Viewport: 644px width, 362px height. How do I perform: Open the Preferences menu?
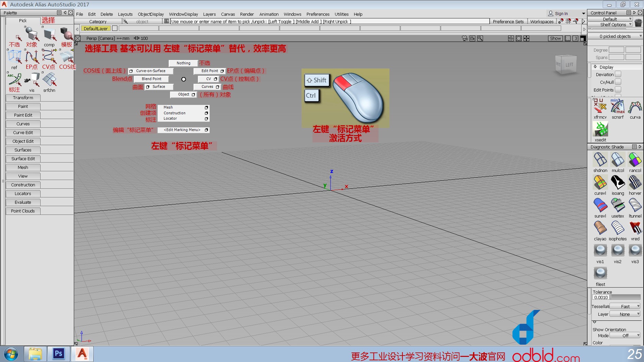(318, 14)
